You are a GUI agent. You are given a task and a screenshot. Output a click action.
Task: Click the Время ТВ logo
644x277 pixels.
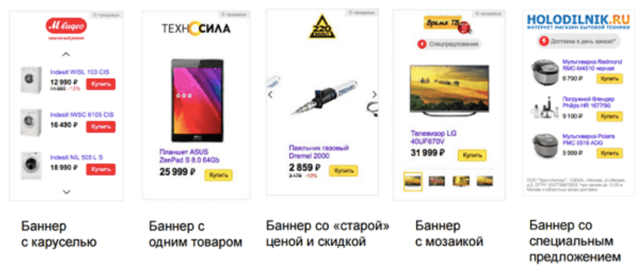point(448,24)
